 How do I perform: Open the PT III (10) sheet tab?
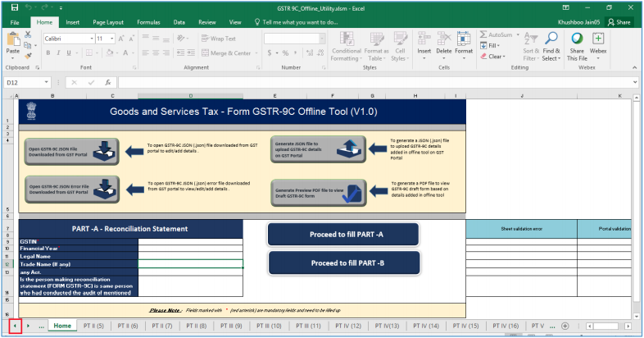coord(269,326)
